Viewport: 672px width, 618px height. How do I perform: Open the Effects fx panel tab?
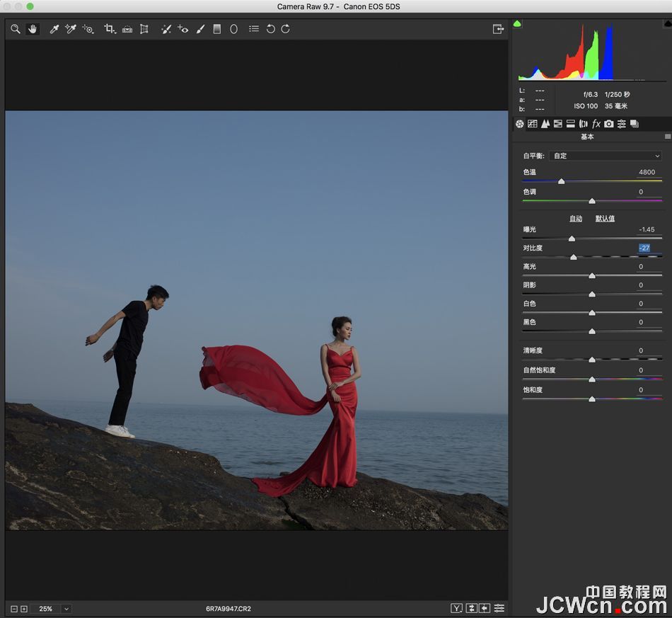[x=596, y=124]
